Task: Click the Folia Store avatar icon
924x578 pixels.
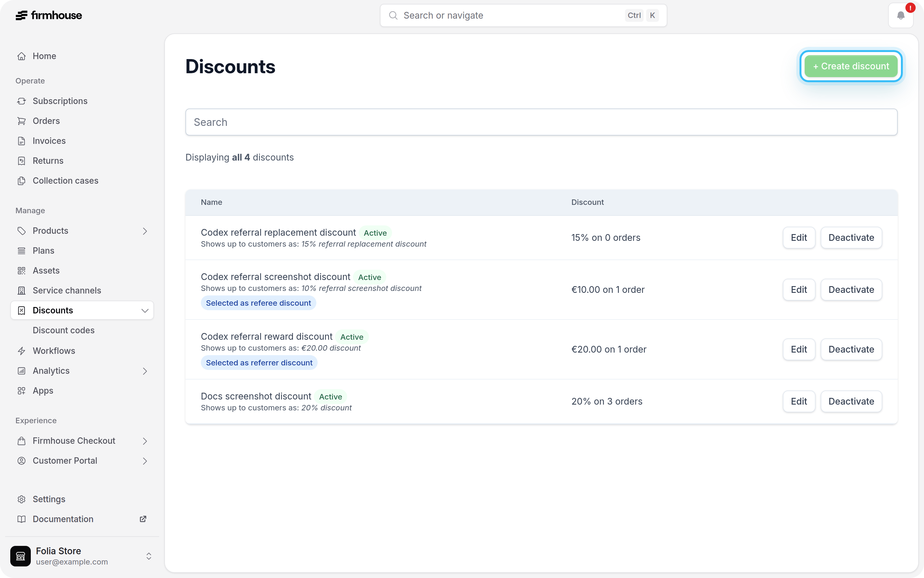Action: coord(21,556)
